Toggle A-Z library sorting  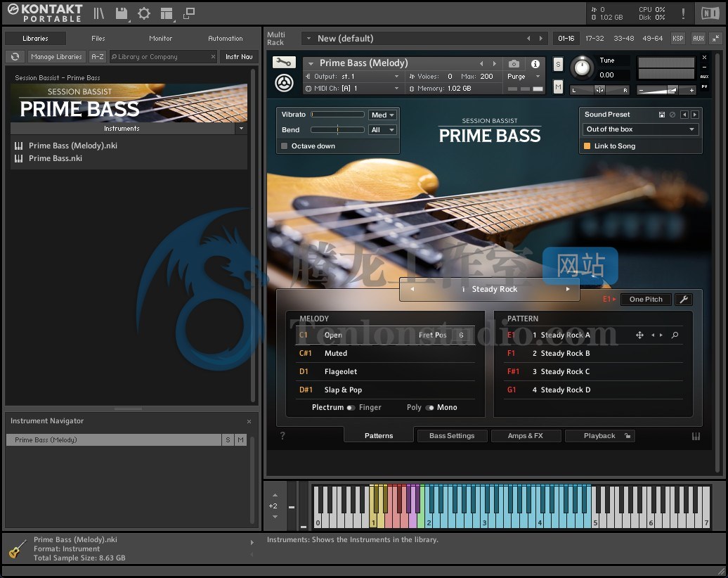(x=98, y=57)
